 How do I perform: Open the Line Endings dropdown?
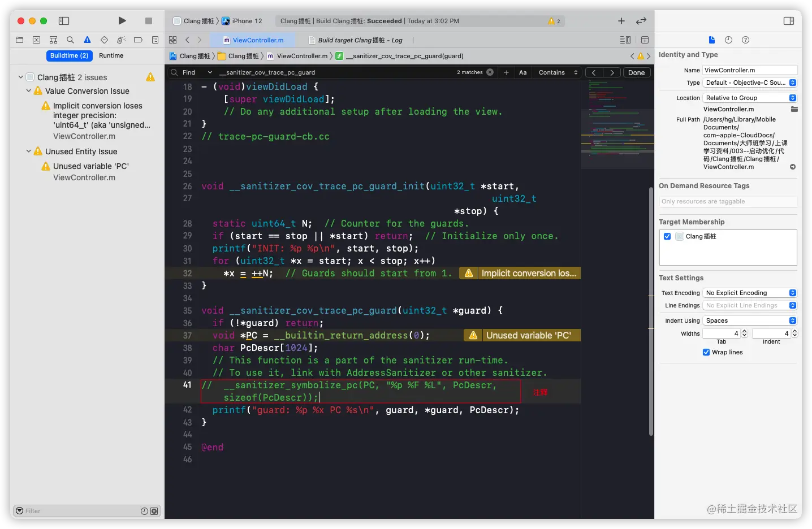click(x=750, y=305)
